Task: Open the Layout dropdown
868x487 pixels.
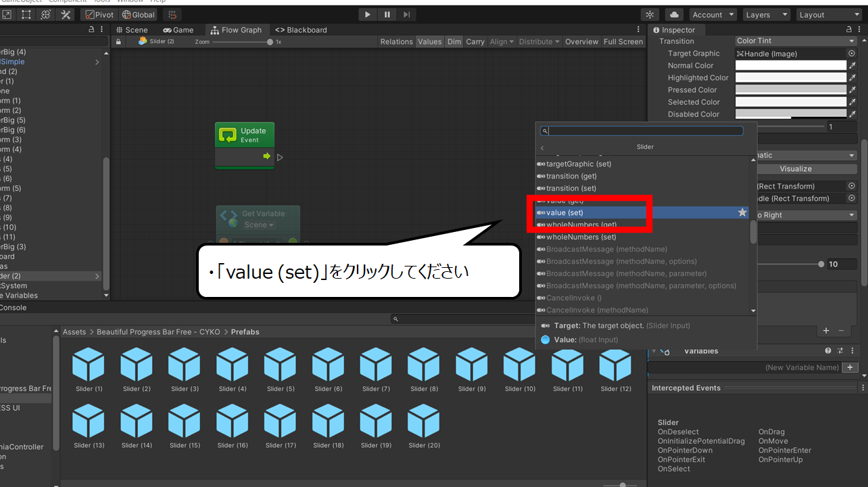Action: (x=828, y=14)
